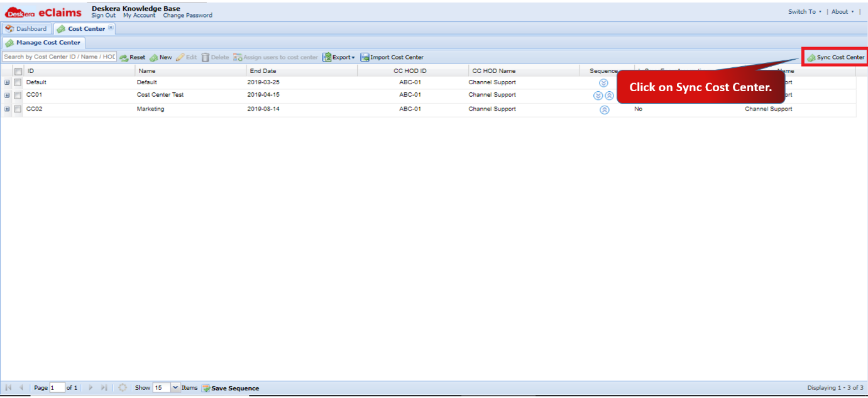
Task: Close the Cost Center tab
Action: point(111,28)
